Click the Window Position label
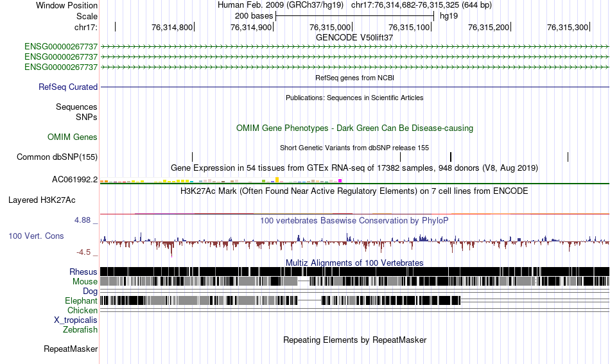Viewport: 610px width, 364px height. click(x=67, y=5)
